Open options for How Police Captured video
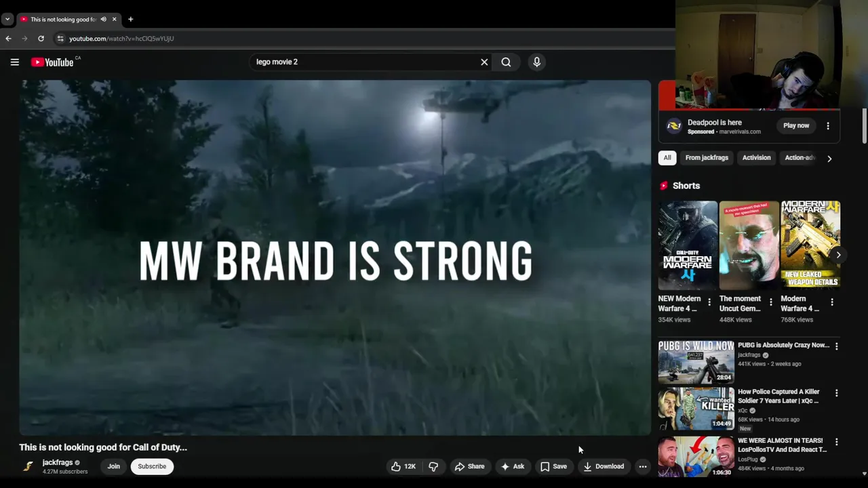 coord(836,393)
